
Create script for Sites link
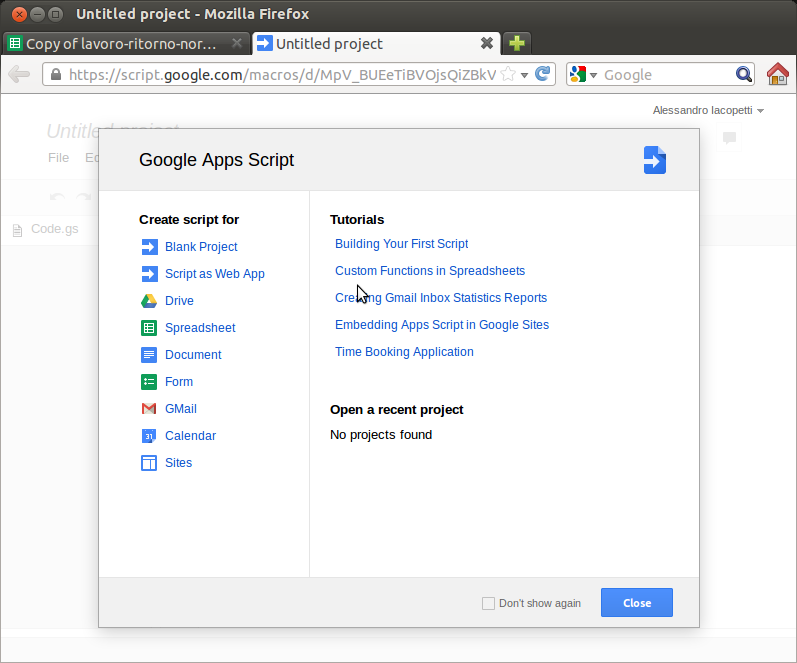click(178, 463)
